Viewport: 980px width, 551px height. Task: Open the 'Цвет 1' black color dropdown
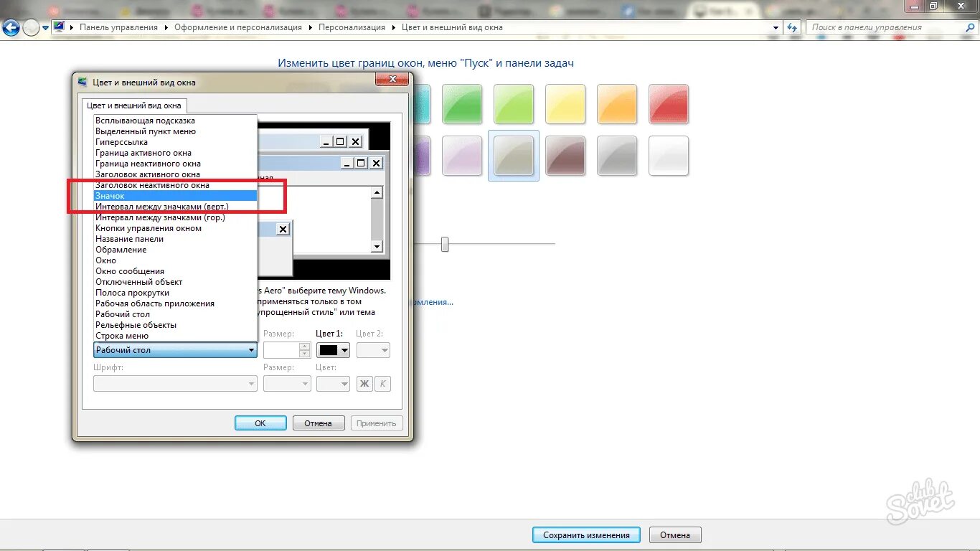pyautogui.click(x=333, y=350)
